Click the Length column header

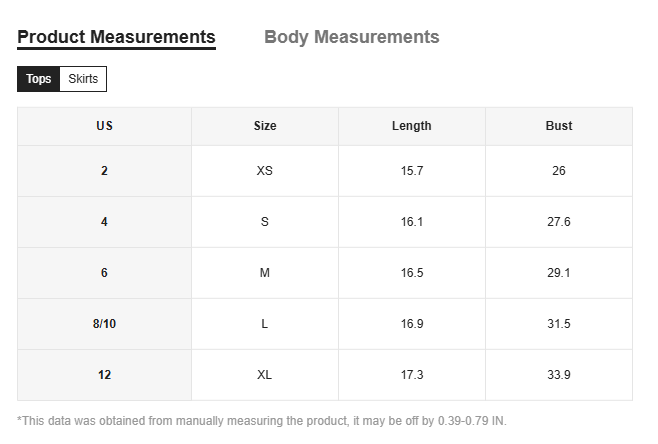coord(412,126)
